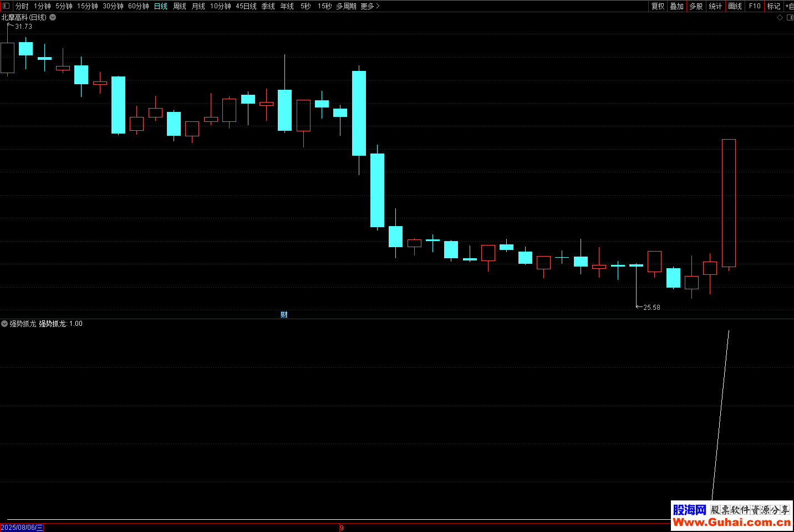Click the 财 financial marker icon
The height and width of the screenshot is (532, 794).
click(x=284, y=315)
